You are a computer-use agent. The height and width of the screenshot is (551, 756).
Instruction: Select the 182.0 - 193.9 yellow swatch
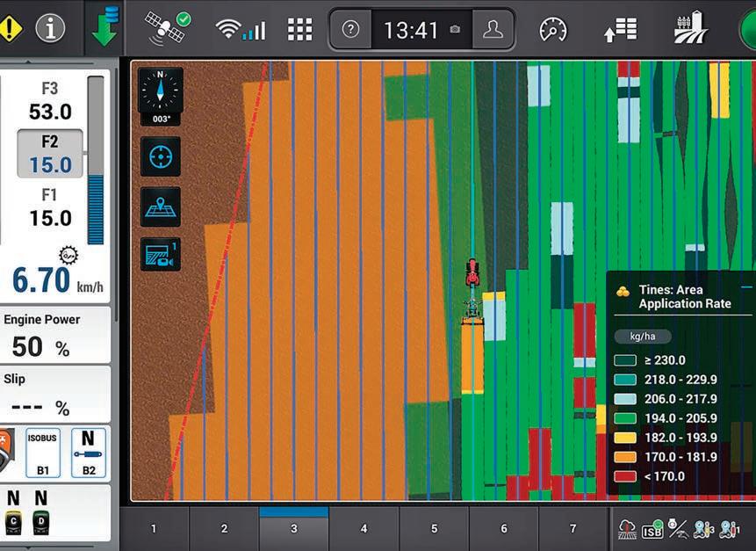[625, 438]
